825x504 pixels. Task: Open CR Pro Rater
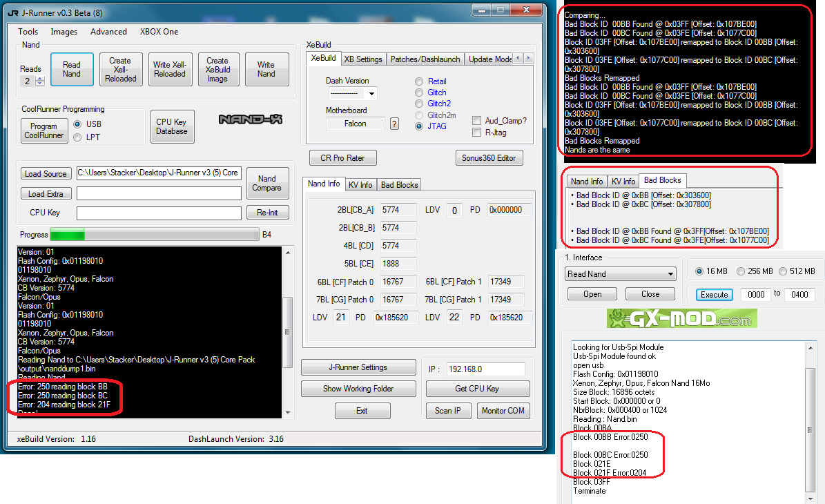[342, 158]
